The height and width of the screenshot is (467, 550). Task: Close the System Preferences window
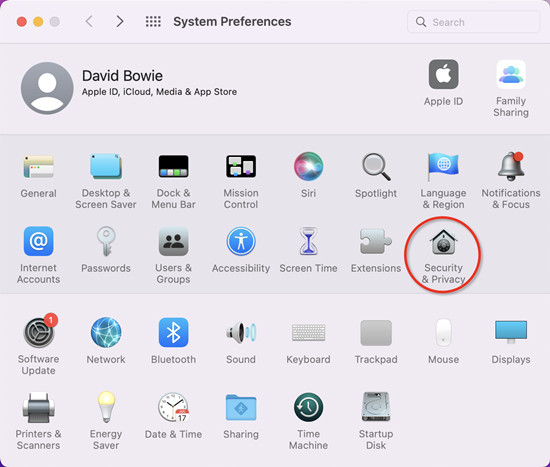click(22, 22)
